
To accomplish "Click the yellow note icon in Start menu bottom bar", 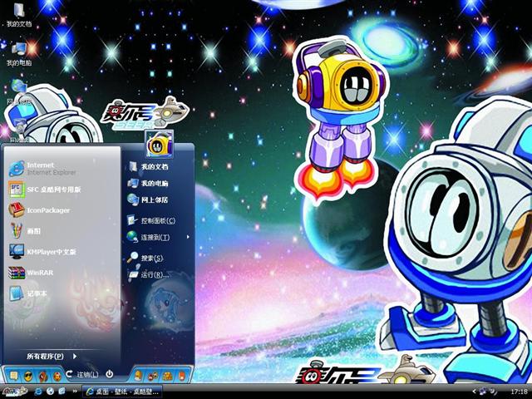I will pyautogui.click(x=14, y=375).
